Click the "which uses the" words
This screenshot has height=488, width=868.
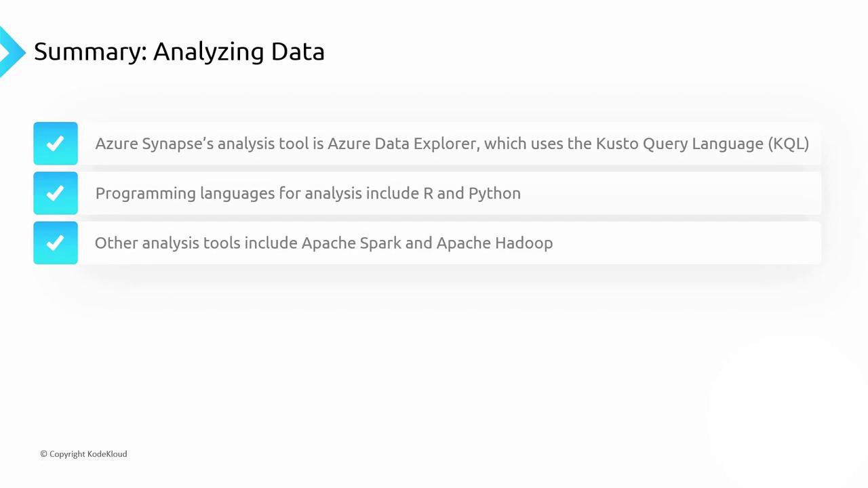pyautogui.click(x=538, y=144)
